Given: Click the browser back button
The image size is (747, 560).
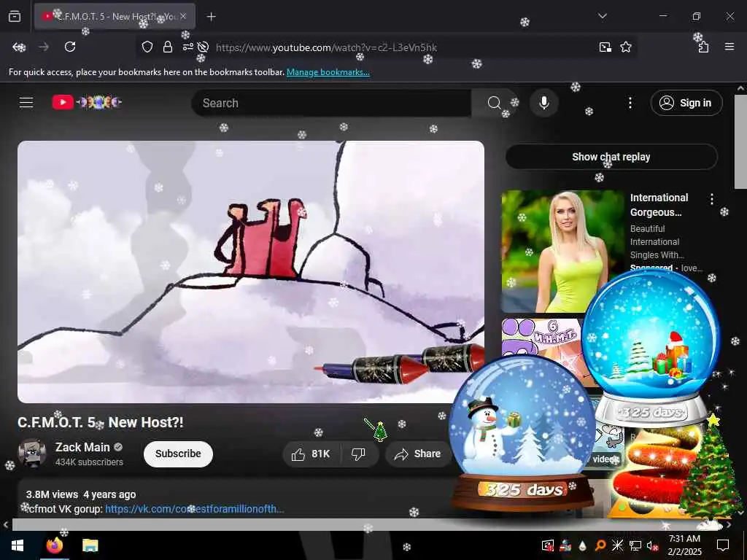Looking at the screenshot, I should click(19, 47).
